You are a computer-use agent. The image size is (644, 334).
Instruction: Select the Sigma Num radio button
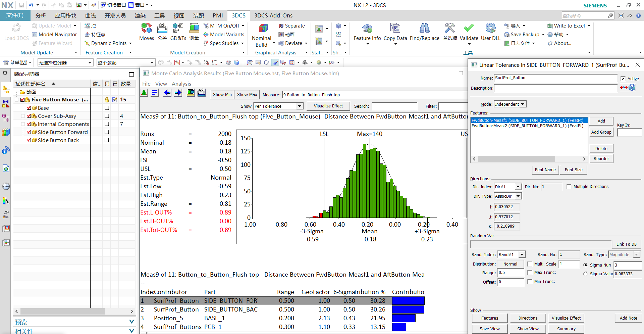click(586, 265)
